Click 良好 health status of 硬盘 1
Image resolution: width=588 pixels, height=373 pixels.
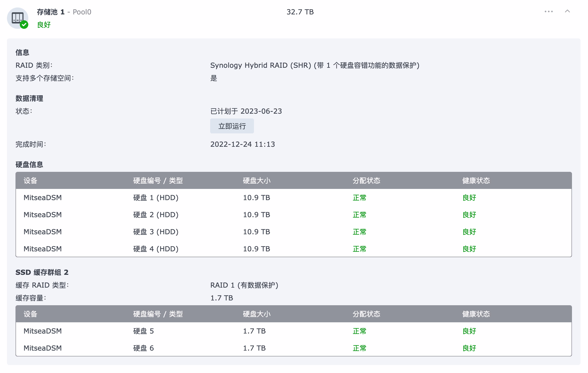469,198
